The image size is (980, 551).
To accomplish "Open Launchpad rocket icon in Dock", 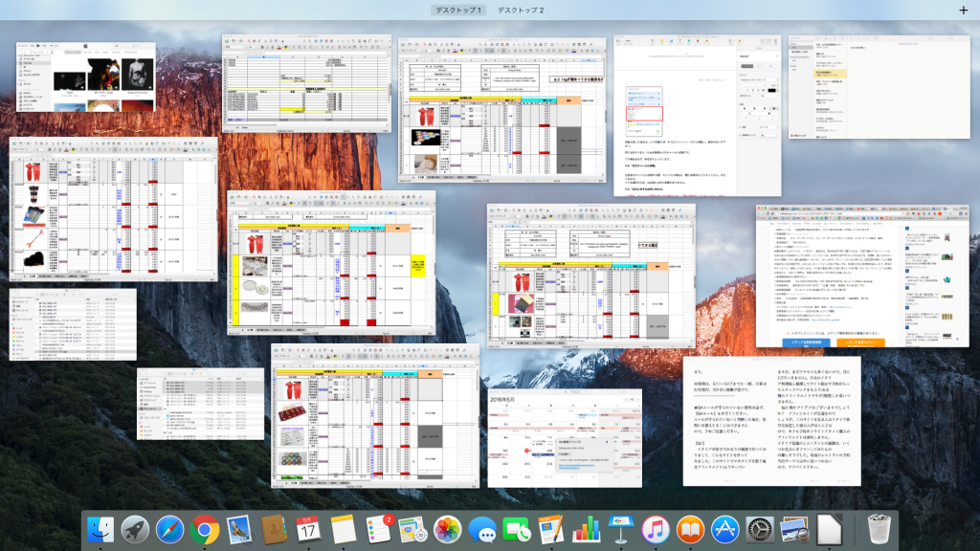I will pyautogui.click(x=135, y=530).
